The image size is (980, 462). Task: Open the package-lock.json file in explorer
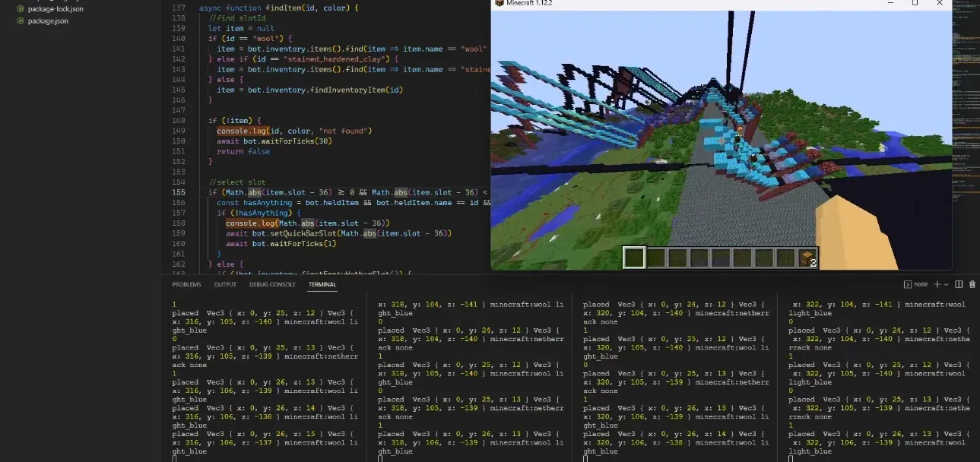coord(50,8)
